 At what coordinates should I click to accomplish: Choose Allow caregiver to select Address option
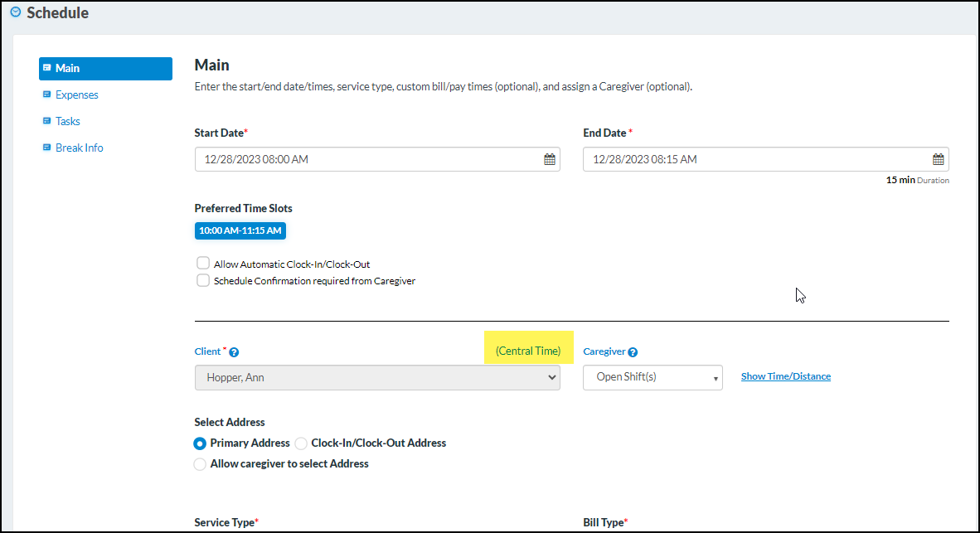tap(199, 463)
